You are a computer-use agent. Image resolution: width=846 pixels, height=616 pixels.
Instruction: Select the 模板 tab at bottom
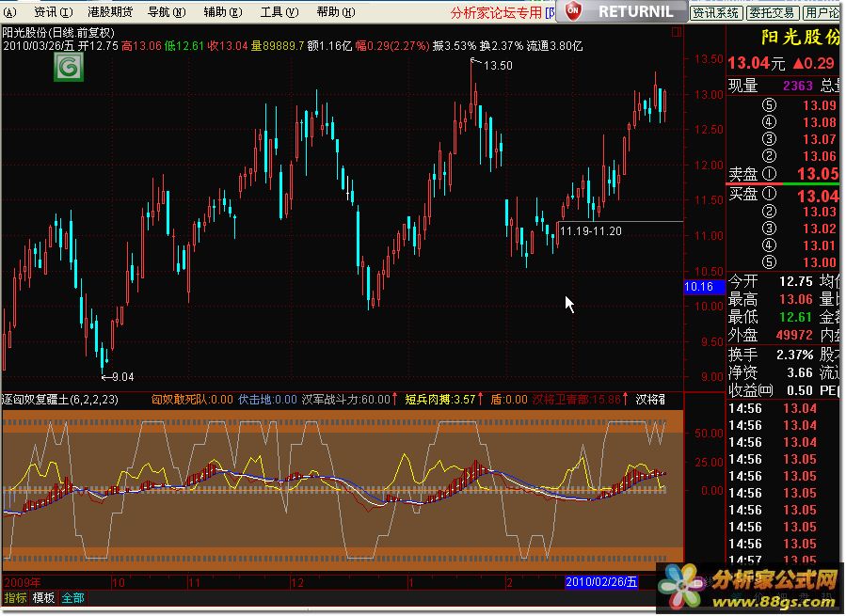coord(43,597)
